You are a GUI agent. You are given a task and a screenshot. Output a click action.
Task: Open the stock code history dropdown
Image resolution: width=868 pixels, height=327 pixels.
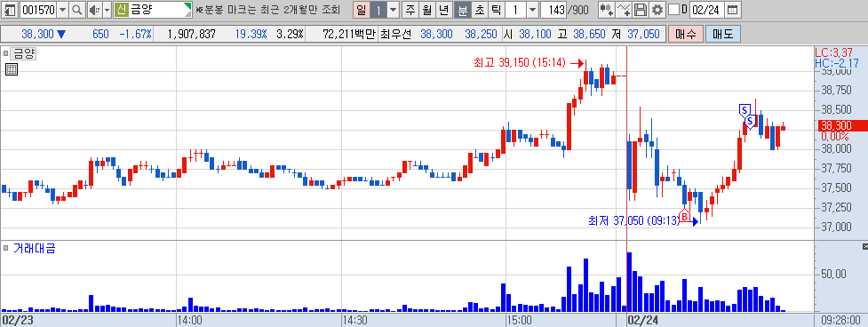click(62, 10)
